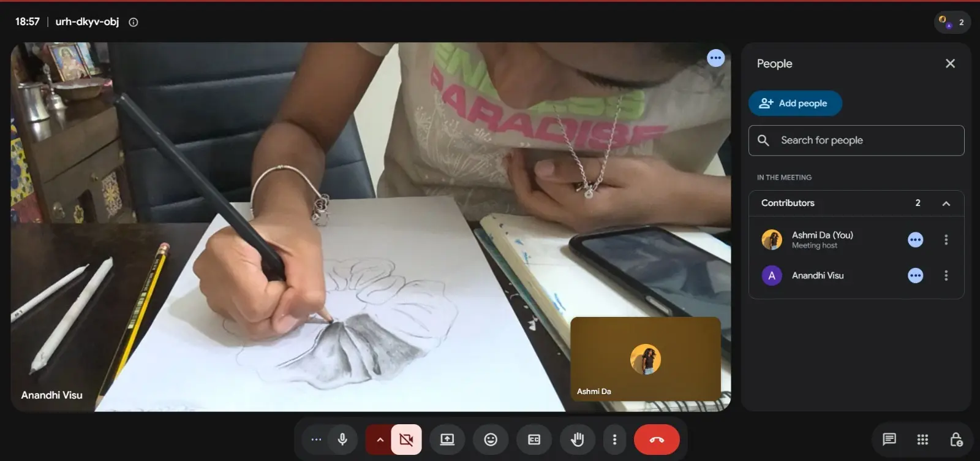
Task: Click the IN THE MEETING label
Action: (x=784, y=178)
